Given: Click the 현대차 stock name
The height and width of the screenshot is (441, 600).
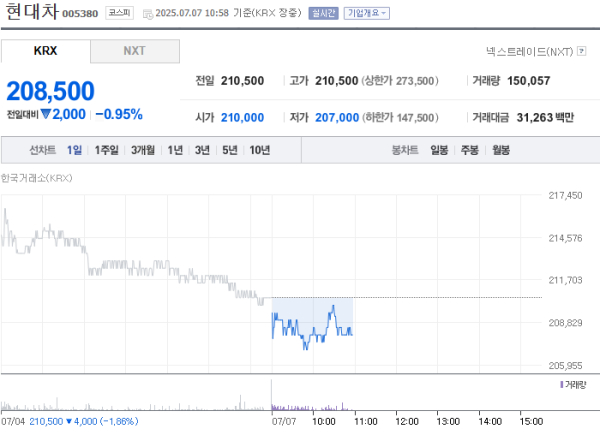Looking at the screenshot, I should (32, 11).
